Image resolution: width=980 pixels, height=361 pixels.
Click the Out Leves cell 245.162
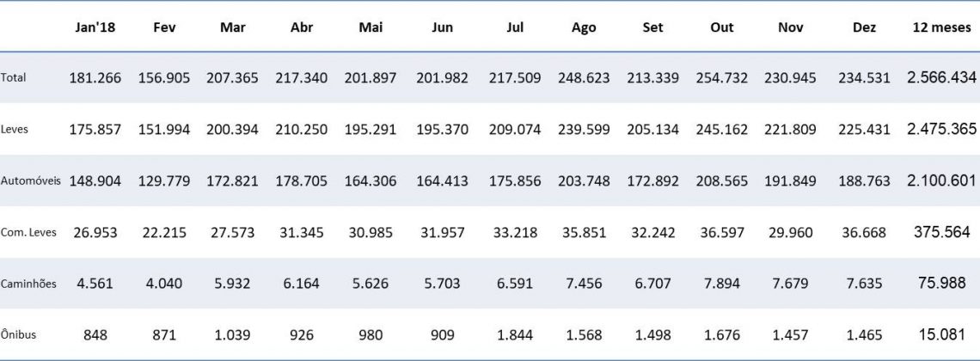(722, 130)
